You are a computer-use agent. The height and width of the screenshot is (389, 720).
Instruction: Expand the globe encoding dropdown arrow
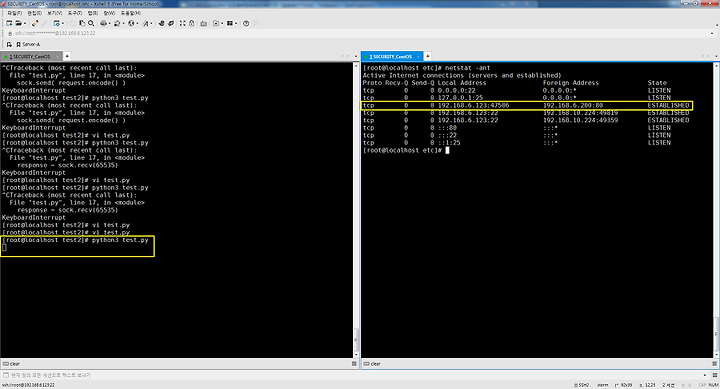click(x=137, y=23)
